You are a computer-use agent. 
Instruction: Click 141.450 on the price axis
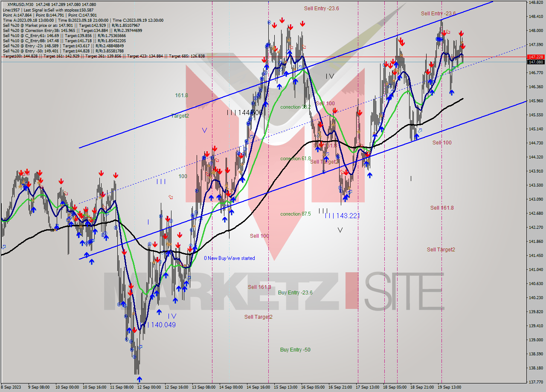[x=535, y=256]
